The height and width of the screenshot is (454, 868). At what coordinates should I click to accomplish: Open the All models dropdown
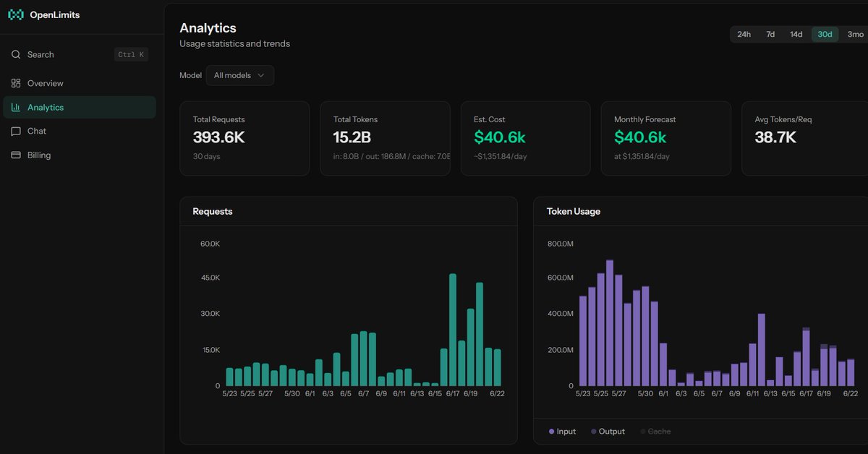(x=239, y=75)
